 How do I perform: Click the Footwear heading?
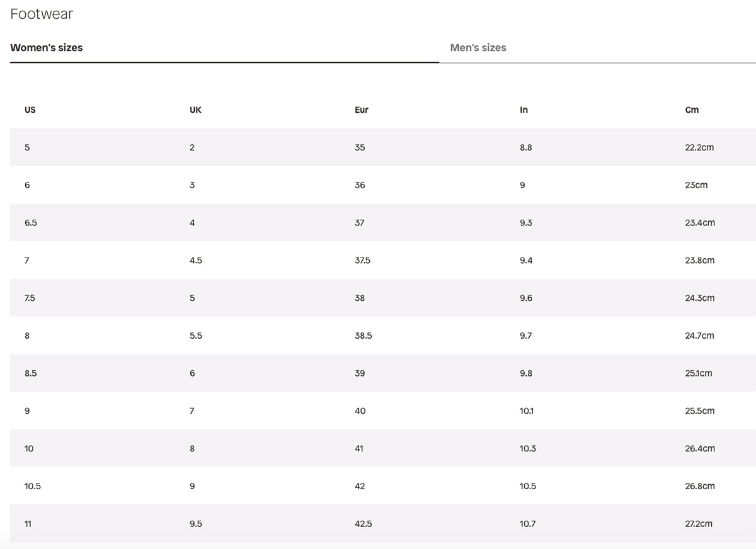(42, 14)
